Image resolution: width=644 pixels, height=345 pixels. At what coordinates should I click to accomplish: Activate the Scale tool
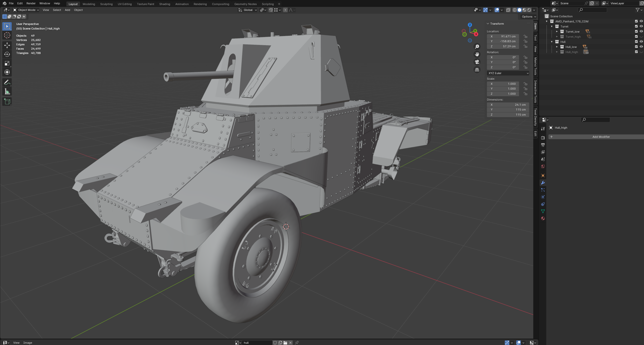coord(7,63)
